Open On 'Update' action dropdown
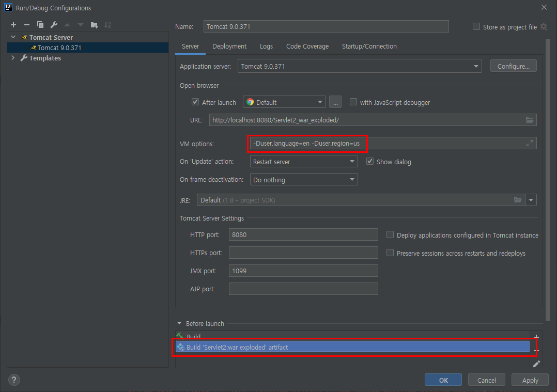This screenshot has width=557, height=392. 304,162
